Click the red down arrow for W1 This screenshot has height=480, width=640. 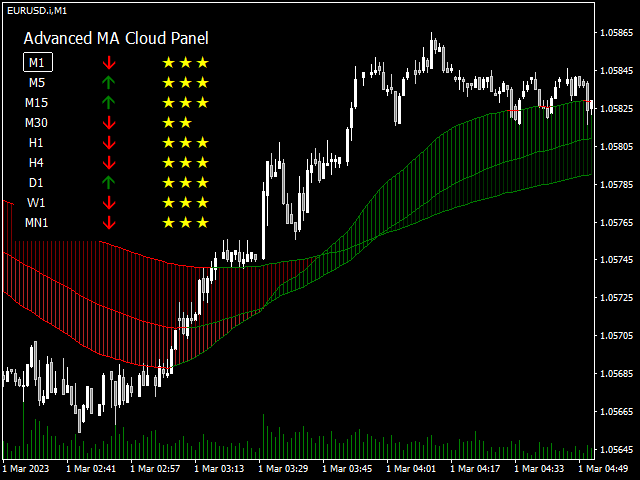tap(109, 203)
